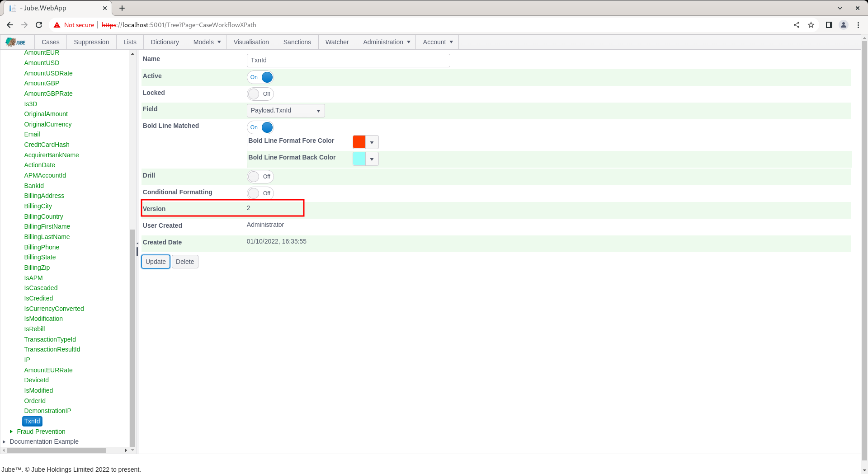Click the Not secure warning icon
The image size is (868, 474).
click(x=57, y=25)
